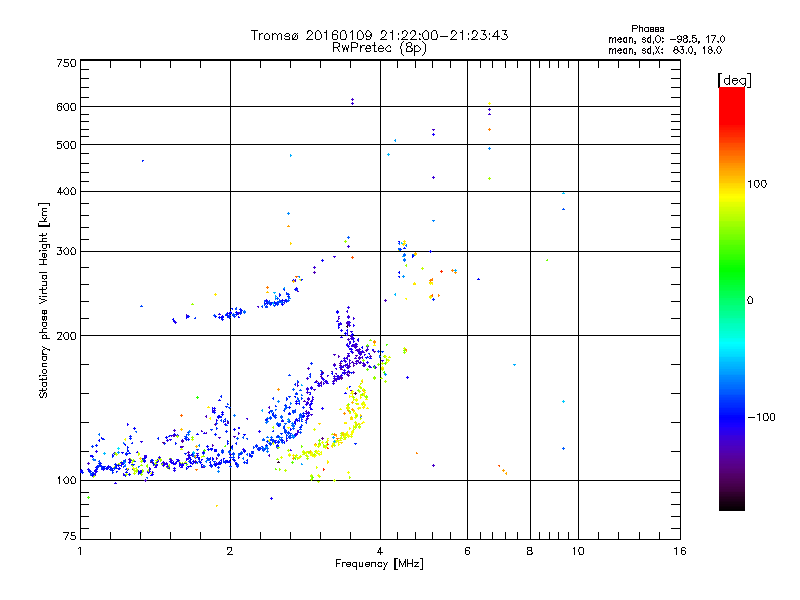The height and width of the screenshot is (600, 800).
Task: Click the "1" frequency tick label
Action: (80, 551)
